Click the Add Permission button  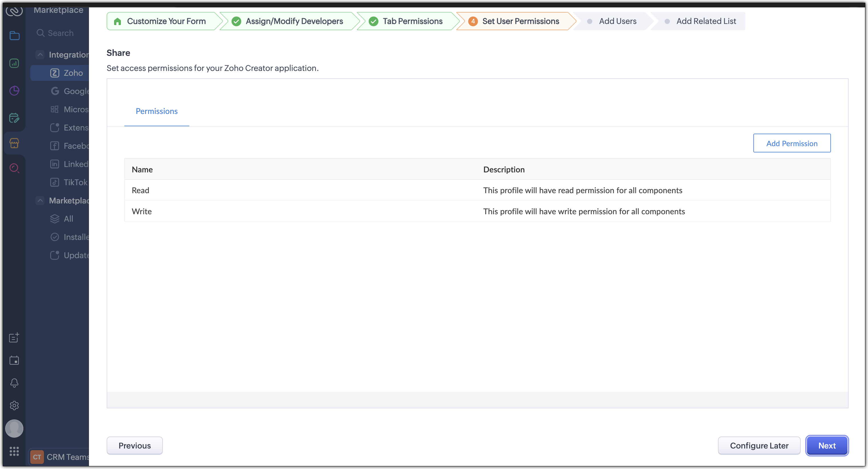pyautogui.click(x=792, y=143)
